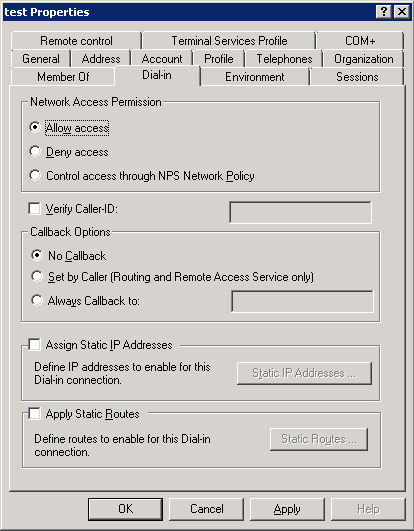This screenshot has height=531, width=414.
Task: Open the Remote control tab
Action: [76, 41]
